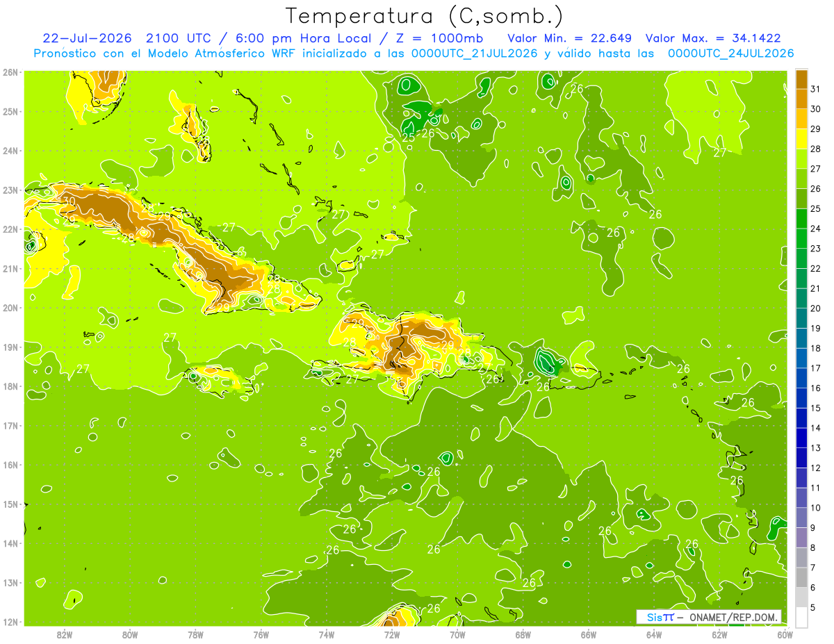The width and height of the screenshot is (834, 644).
Task: Click the '62W' longitude axis label
Action: pos(720,634)
